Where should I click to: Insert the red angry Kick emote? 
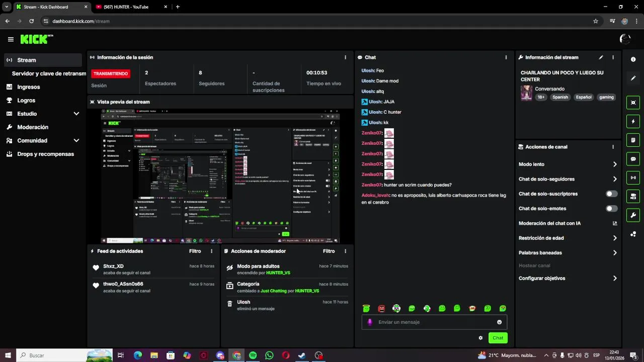(x=381, y=308)
